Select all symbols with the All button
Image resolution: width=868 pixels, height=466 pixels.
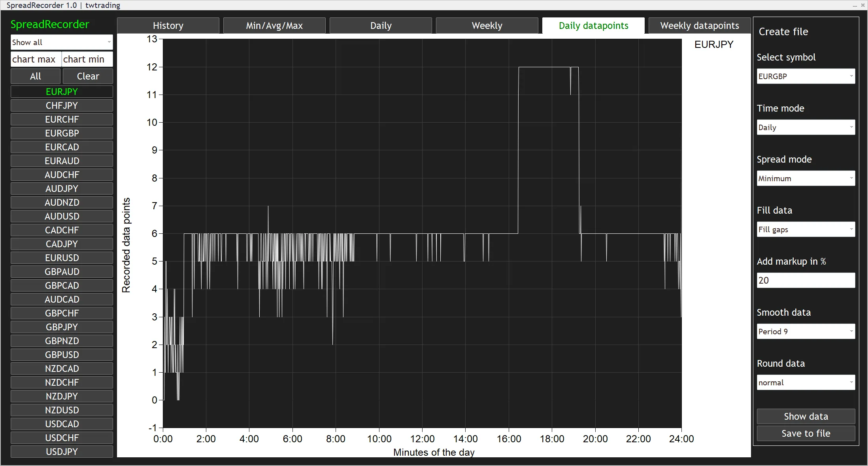pos(36,76)
